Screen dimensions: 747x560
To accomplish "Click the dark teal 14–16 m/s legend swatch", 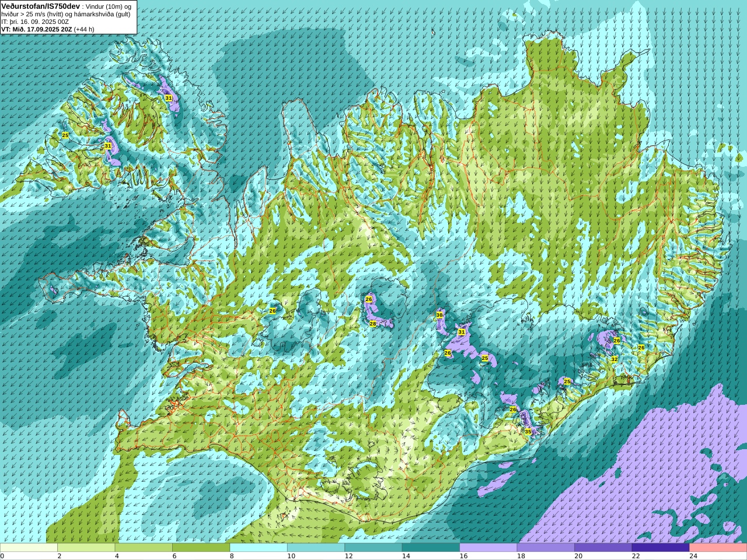I will pyautogui.click(x=431, y=548).
